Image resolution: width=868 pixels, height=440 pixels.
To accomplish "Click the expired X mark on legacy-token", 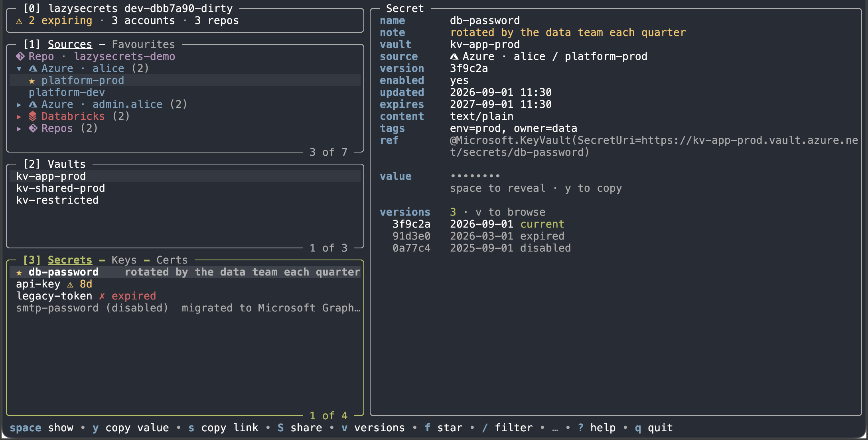I will click(x=102, y=296).
